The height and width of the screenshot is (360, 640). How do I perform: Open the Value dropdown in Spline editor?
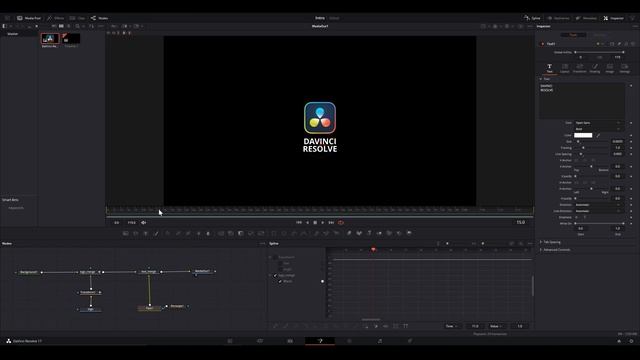496,326
